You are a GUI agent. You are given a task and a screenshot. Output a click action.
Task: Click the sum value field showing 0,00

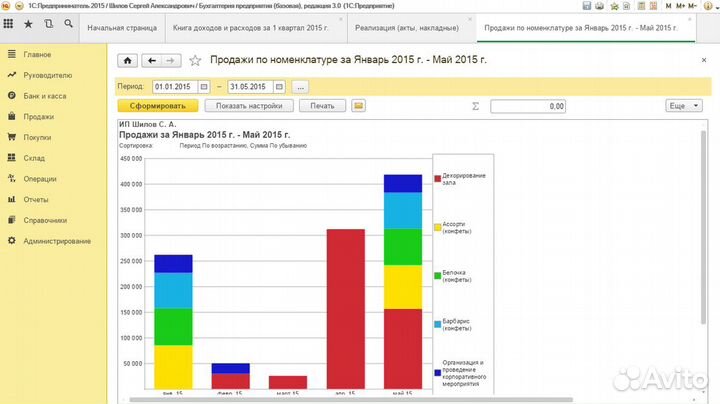pyautogui.click(x=526, y=105)
